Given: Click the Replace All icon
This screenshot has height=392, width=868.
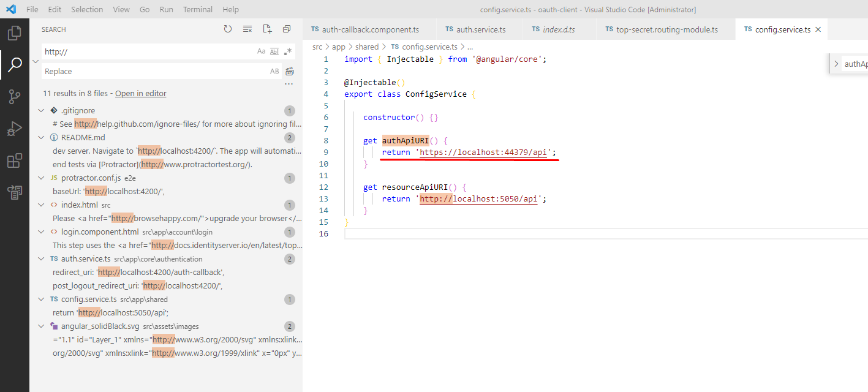Looking at the screenshot, I should pyautogui.click(x=290, y=72).
